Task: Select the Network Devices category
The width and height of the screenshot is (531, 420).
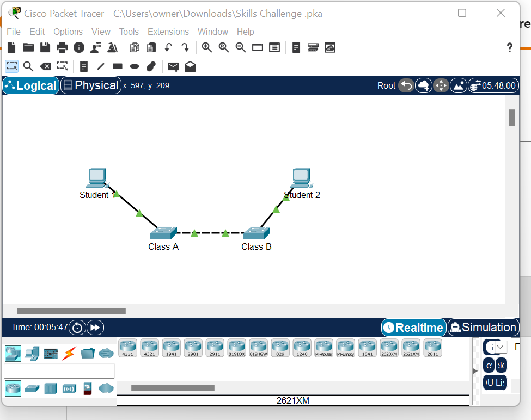Action: coord(13,354)
